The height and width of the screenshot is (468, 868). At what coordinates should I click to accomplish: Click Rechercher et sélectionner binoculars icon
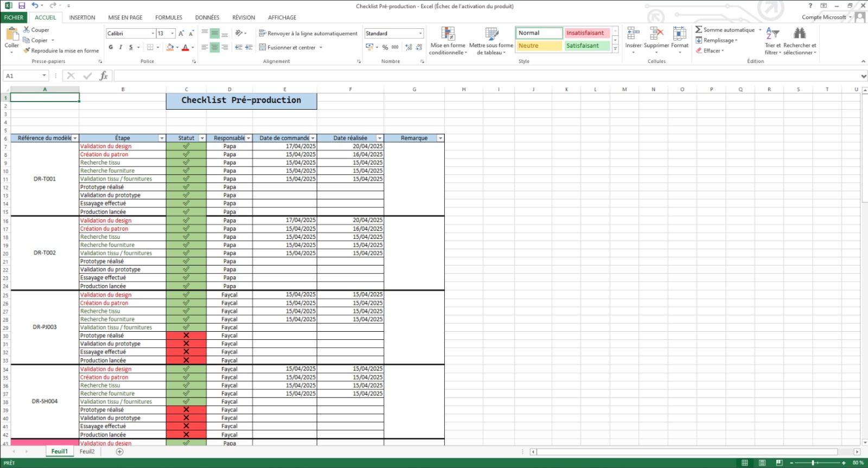tap(800, 34)
